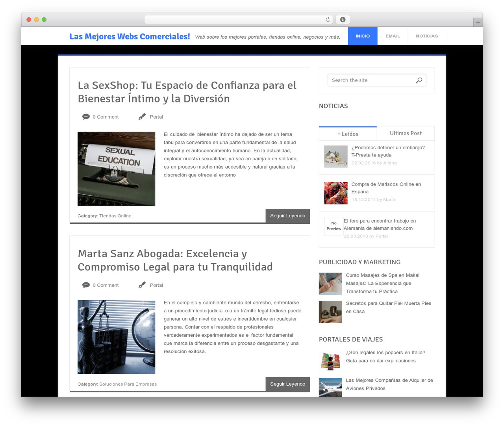
Task: Open the INICIO menu item
Action: tap(363, 36)
